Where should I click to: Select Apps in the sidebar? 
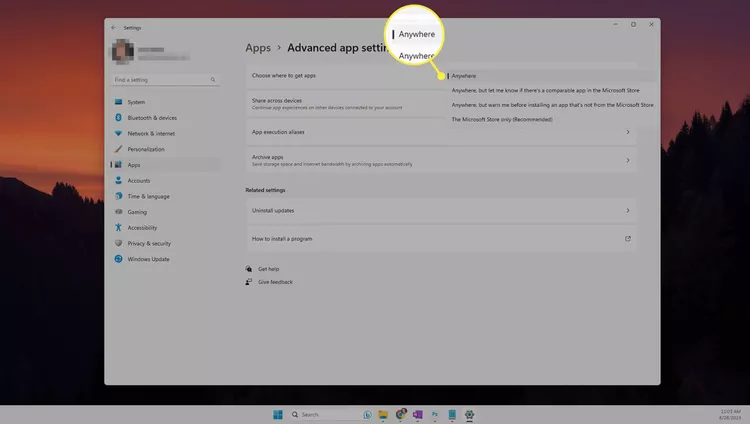point(165,165)
